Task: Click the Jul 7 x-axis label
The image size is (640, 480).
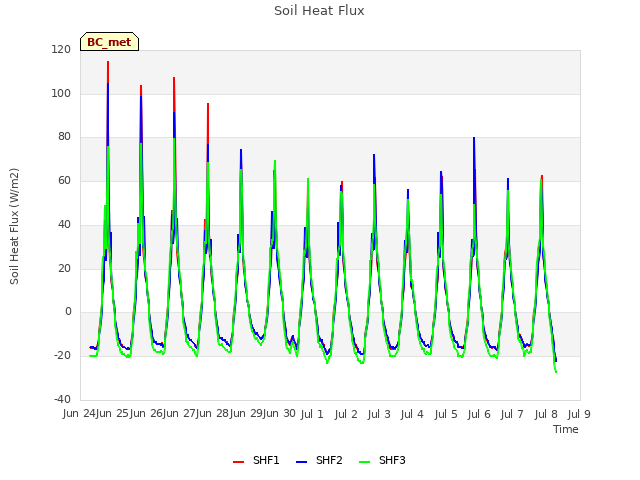Action: (512, 414)
